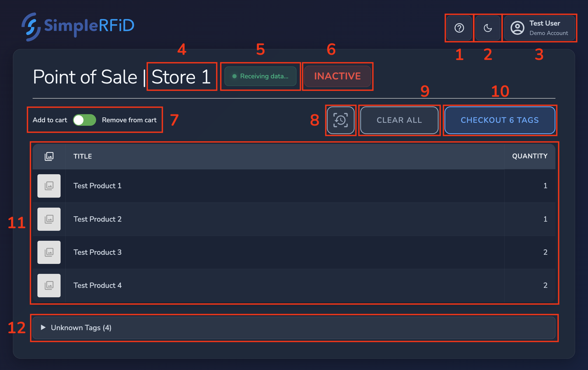Click Test Product 1 image placeholder
Viewport: 588px width, 370px height.
tap(49, 186)
